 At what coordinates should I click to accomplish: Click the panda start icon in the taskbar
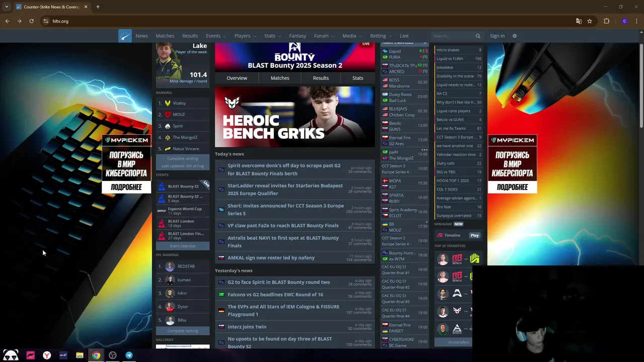coord(11,355)
